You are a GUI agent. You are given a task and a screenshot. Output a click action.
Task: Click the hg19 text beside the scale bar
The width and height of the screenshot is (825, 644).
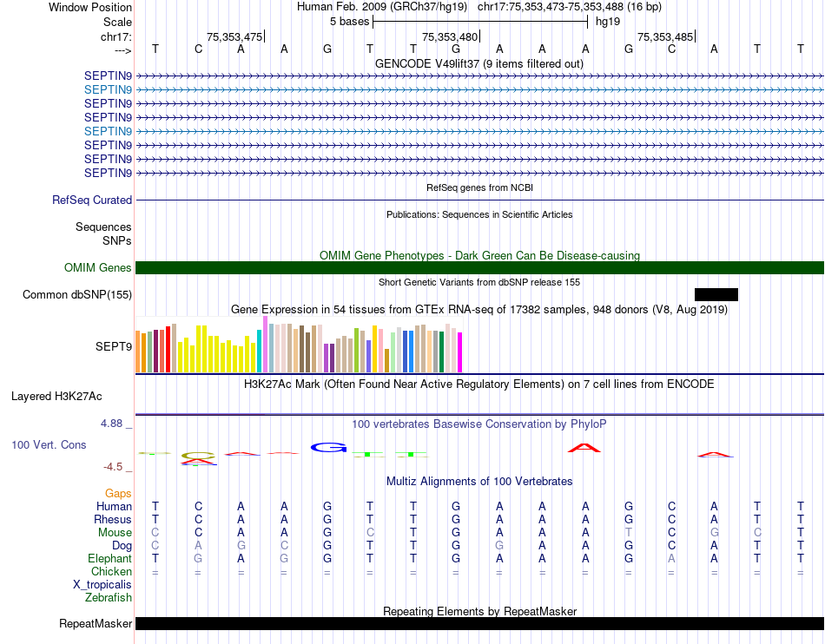(x=608, y=22)
